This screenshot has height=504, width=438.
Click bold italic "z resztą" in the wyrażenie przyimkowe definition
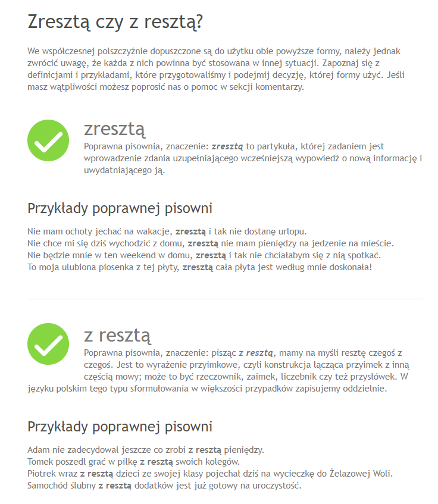(x=256, y=353)
